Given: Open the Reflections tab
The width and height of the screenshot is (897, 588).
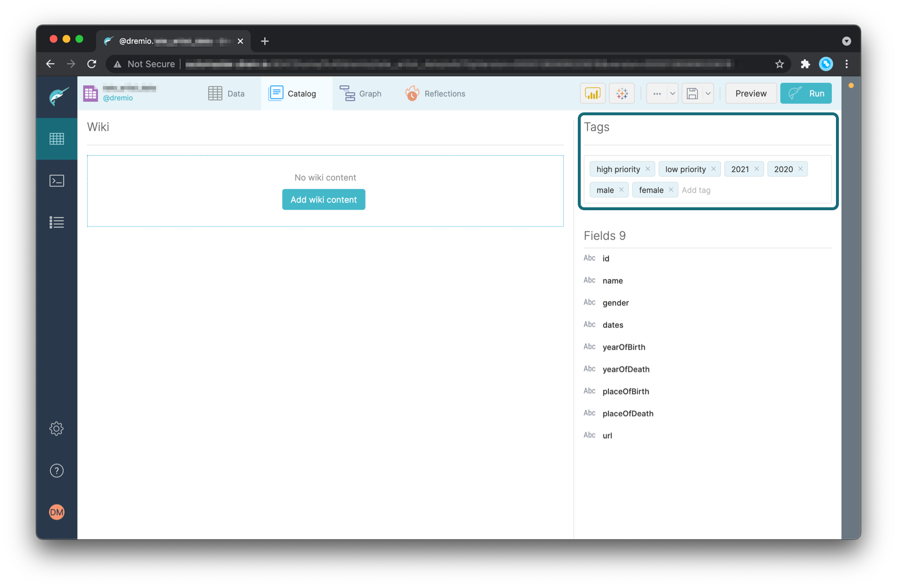Looking at the screenshot, I should tap(435, 93).
